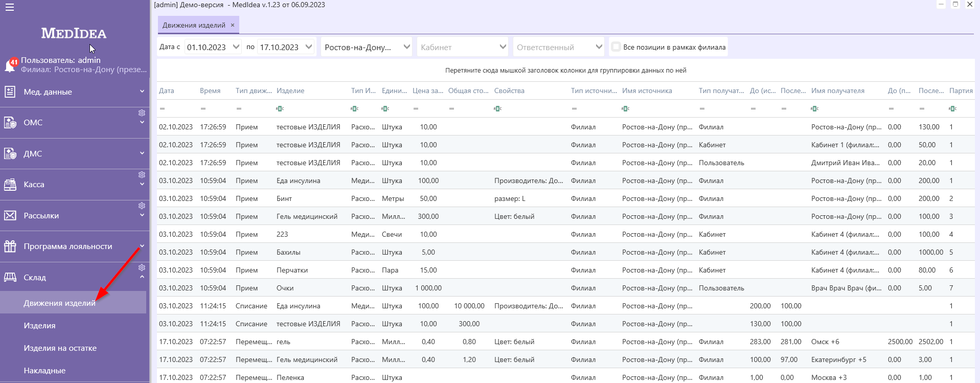Expand the Мед. данные section chevron
The height and width of the screenshot is (383, 980).
[x=142, y=92]
